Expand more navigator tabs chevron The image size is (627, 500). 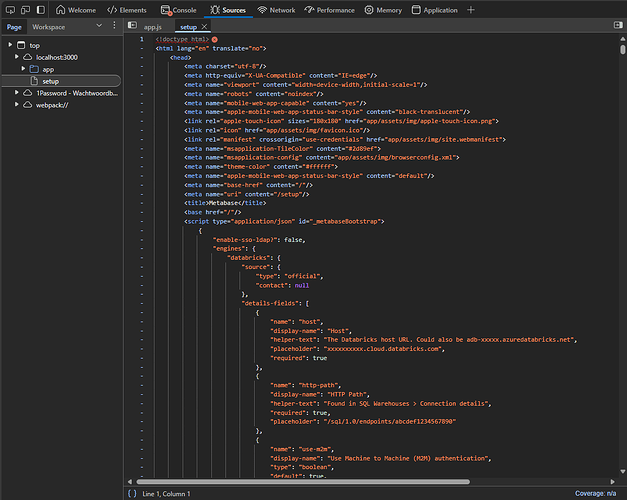99,26
